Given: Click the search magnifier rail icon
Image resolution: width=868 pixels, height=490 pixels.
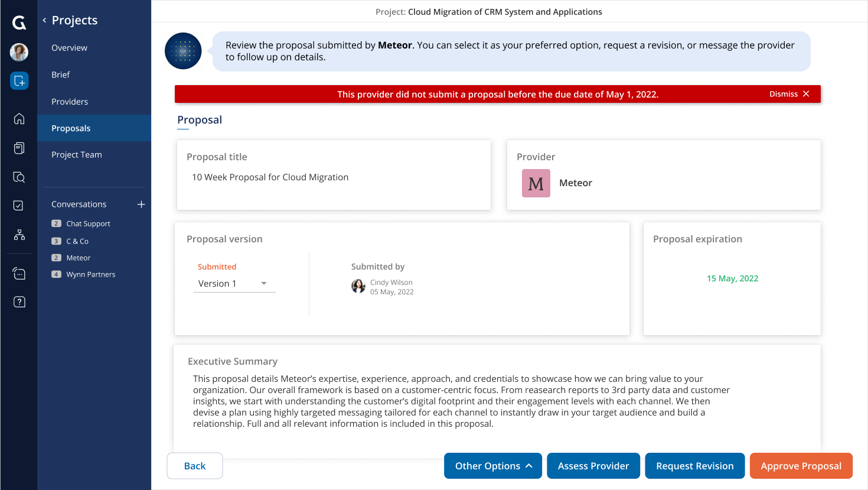Looking at the screenshot, I should click(19, 177).
